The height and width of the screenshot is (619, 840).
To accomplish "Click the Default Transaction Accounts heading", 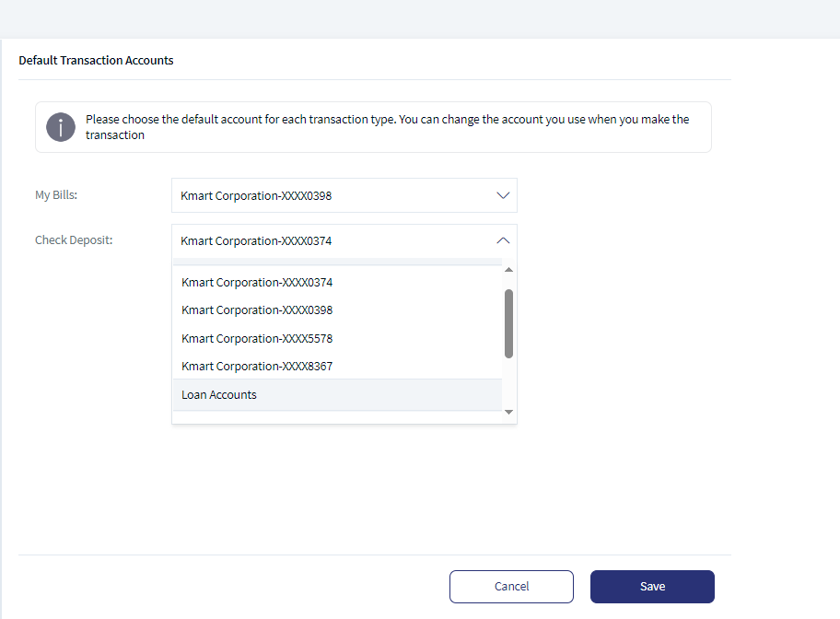I will pyautogui.click(x=96, y=61).
